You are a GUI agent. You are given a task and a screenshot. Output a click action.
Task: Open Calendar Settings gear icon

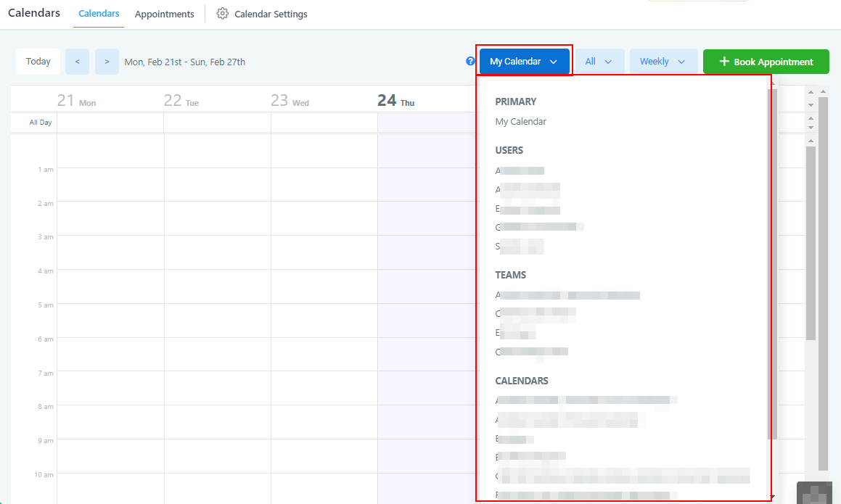coord(223,14)
